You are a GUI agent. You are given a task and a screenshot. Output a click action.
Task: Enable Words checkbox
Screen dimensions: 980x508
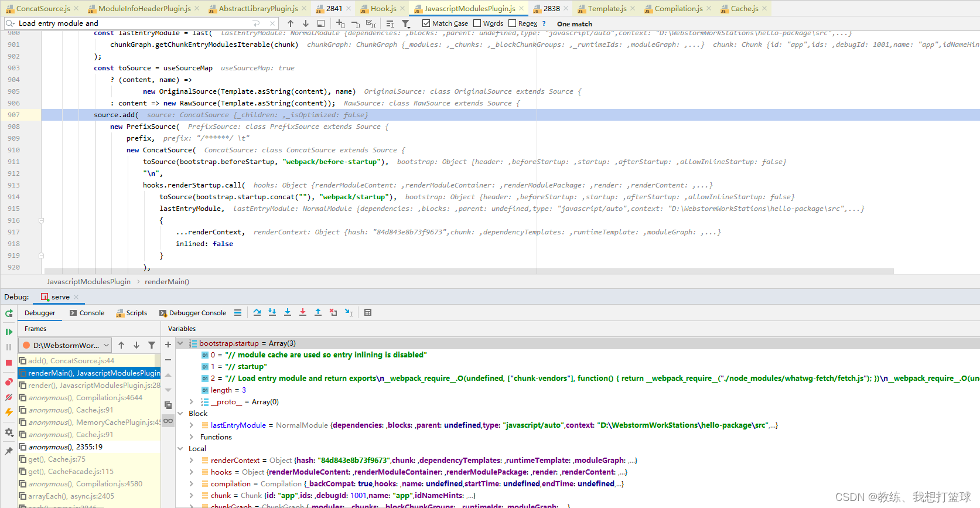click(477, 23)
